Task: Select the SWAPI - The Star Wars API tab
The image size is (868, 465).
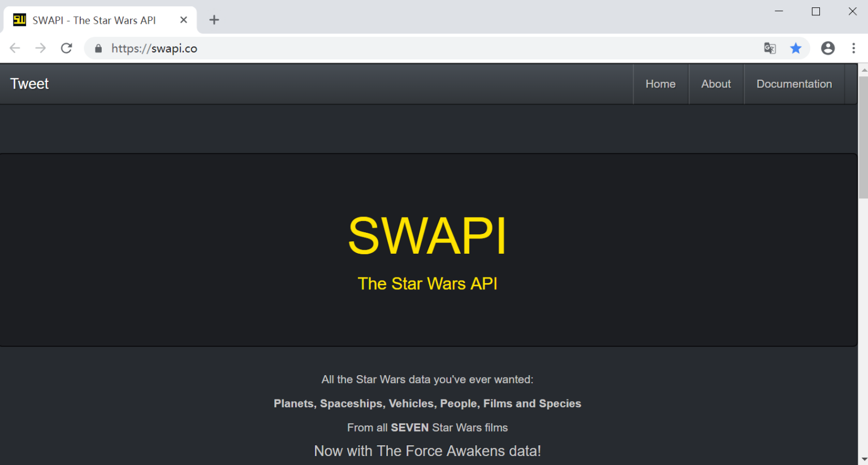Action: (x=101, y=20)
